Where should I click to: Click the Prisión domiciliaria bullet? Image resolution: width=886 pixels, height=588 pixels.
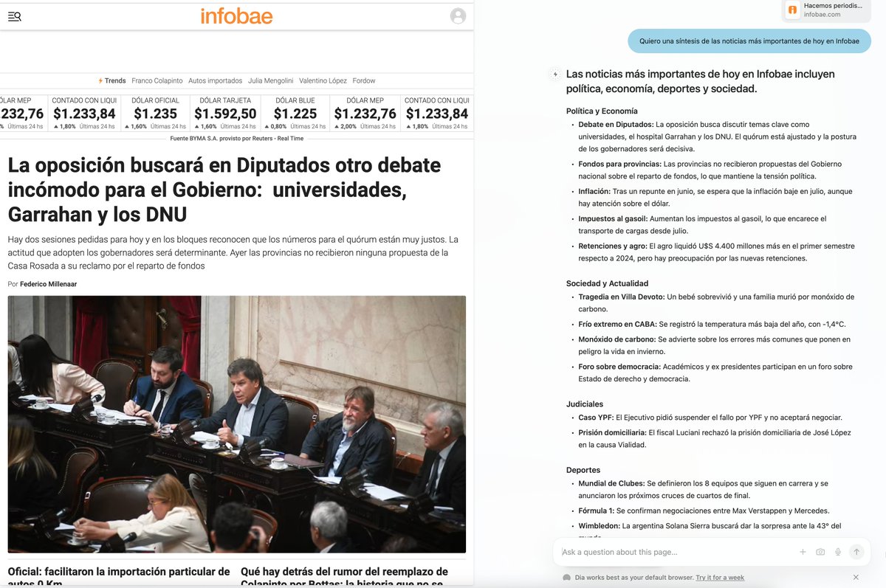(x=715, y=438)
